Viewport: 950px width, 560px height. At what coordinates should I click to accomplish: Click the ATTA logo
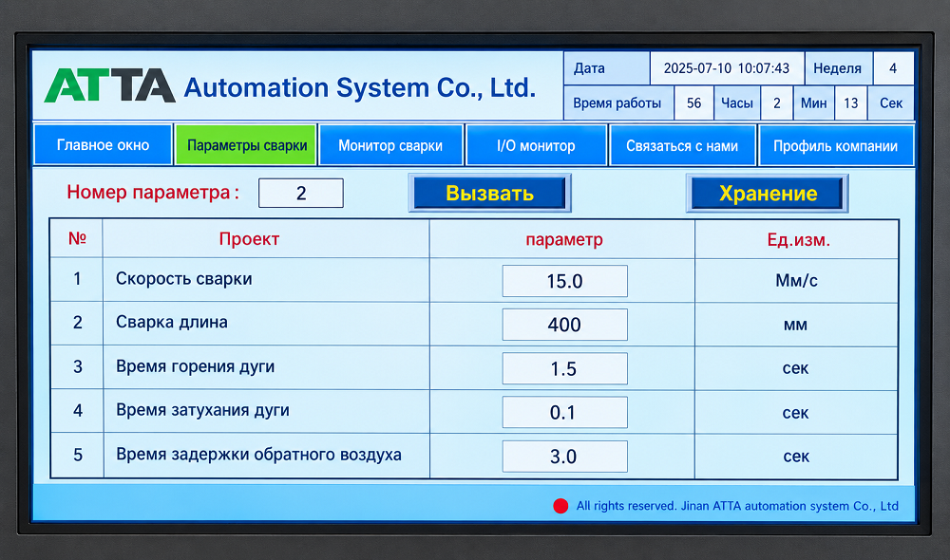109,85
